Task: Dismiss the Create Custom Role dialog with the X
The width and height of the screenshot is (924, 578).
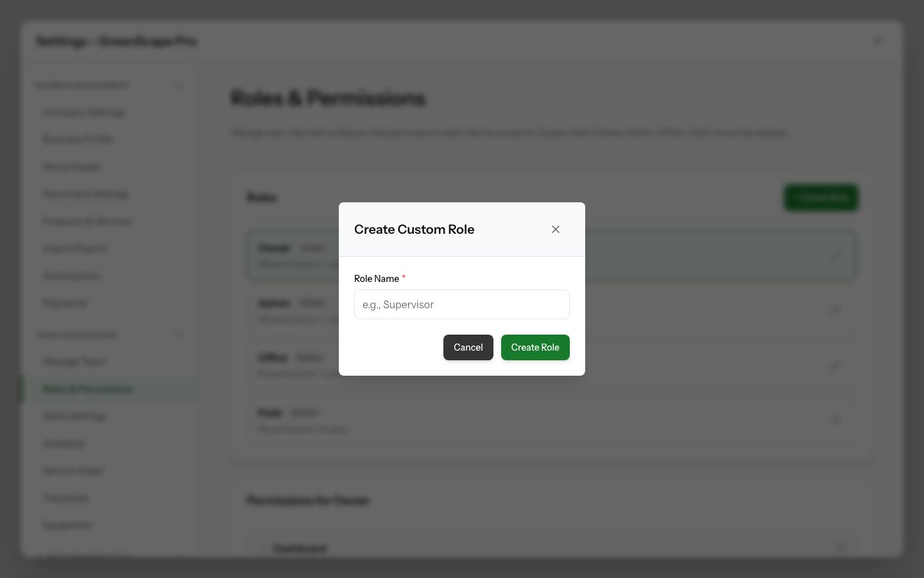Action: [556, 229]
